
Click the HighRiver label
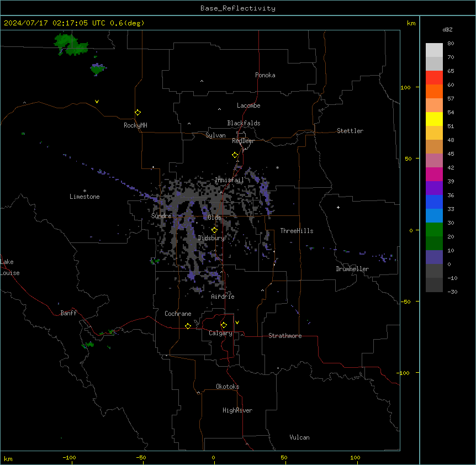coord(237,410)
